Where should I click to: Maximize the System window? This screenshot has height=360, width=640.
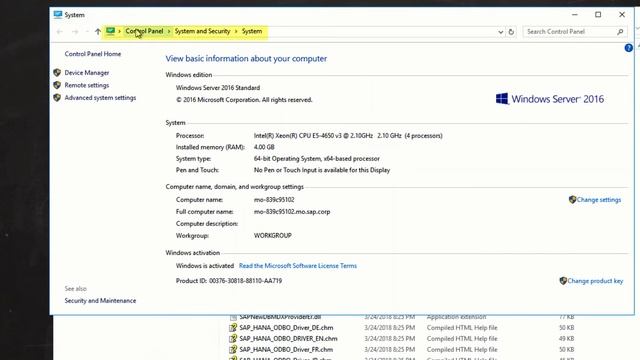tap(598, 15)
